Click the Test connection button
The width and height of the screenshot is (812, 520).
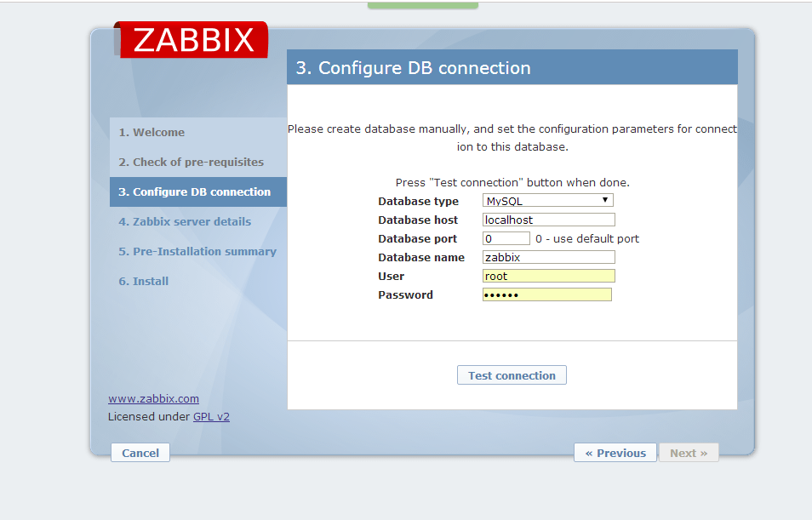[x=512, y=375]
